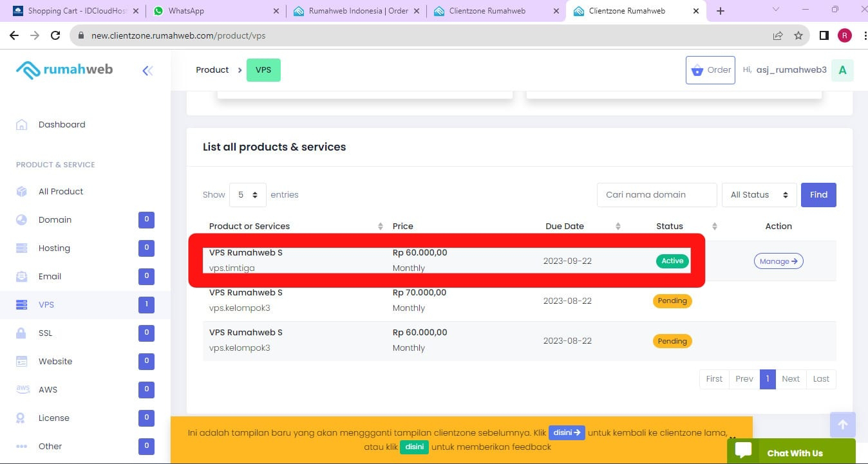The width and height of the screenshot is (868, 464).
Task: Open Chrome profile R avatar
Action: (x=844, y=35)
